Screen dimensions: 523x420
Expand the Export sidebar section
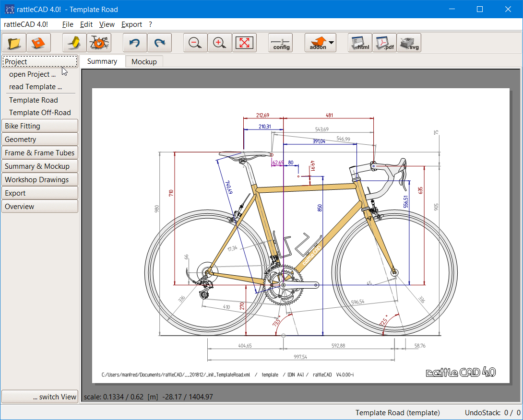tap(40, 193)
